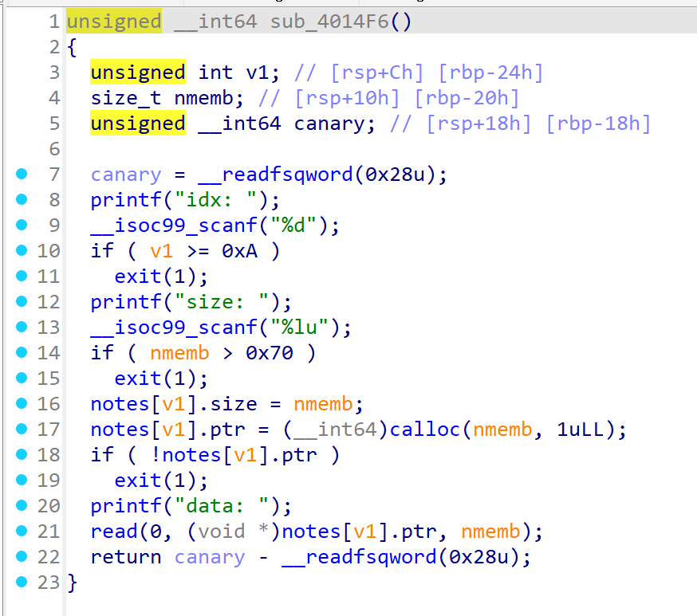The image size is (697, 616).
Task: Click the blue dot beside line 10
Action: [x=21, y=251]
